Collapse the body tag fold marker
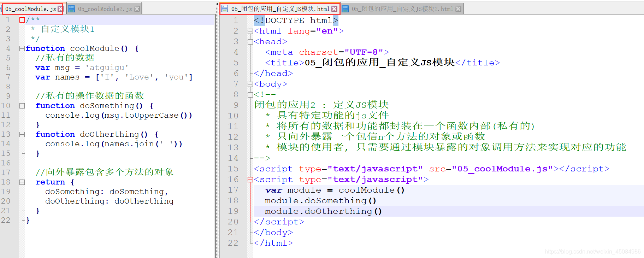Screen dimensions: 644x258 [x=250, y=84]
